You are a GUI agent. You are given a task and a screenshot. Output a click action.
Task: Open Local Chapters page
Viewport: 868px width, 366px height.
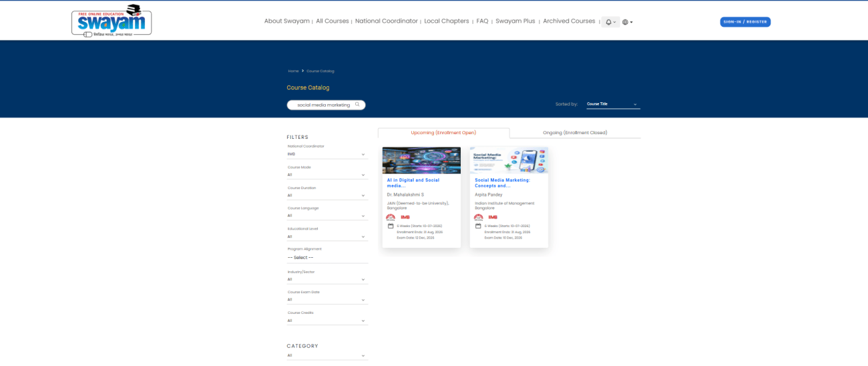point(447,21)
